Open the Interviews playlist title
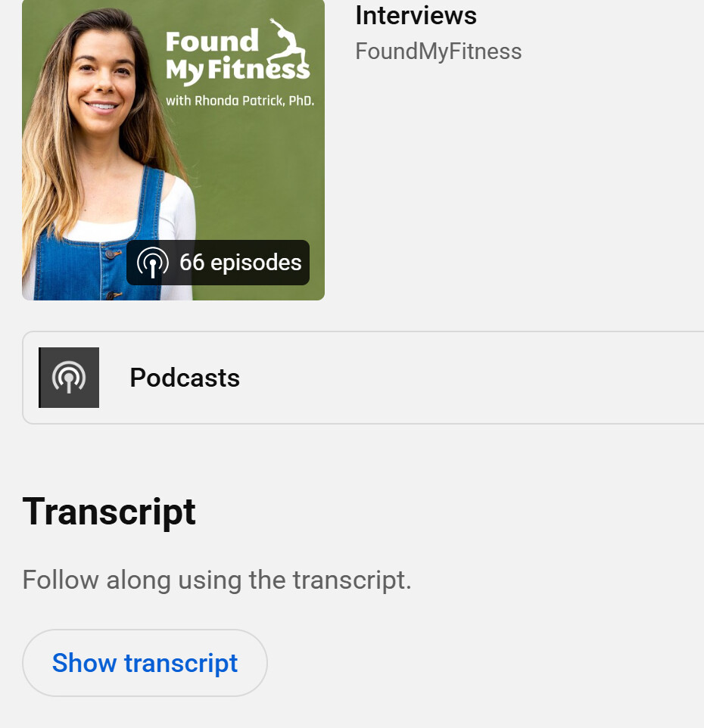704x728 pixels. [416, 15]
